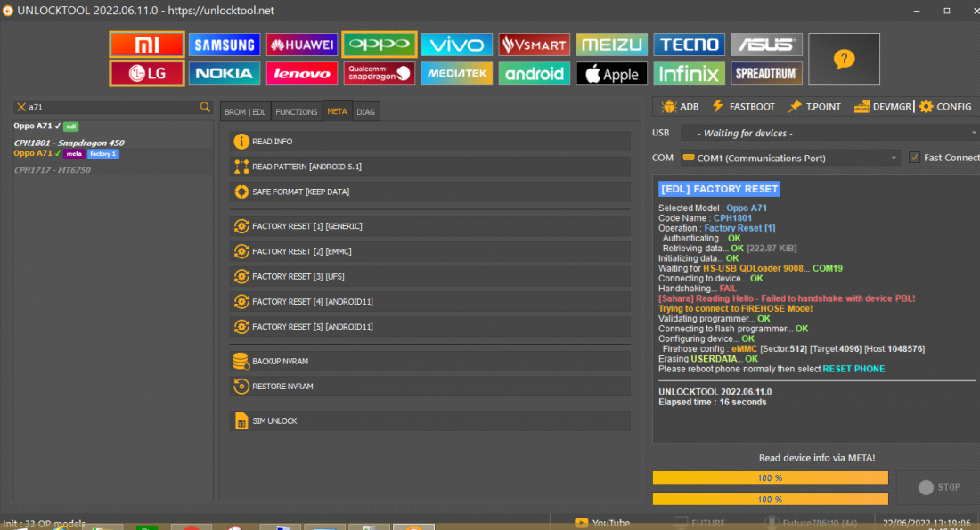Click RESET PHONE text in log
The height and width of the screenshot is (530, 980).
(x=853, y=369)
